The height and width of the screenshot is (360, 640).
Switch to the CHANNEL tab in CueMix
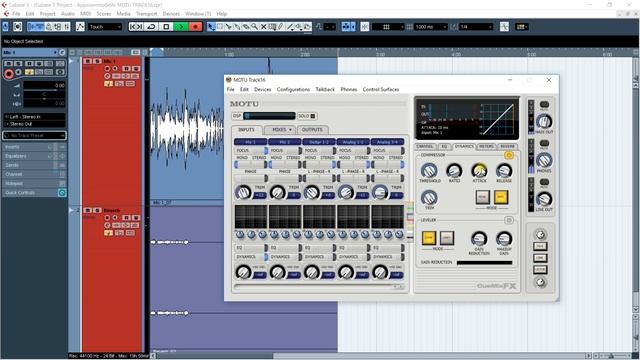pos(425,146)
